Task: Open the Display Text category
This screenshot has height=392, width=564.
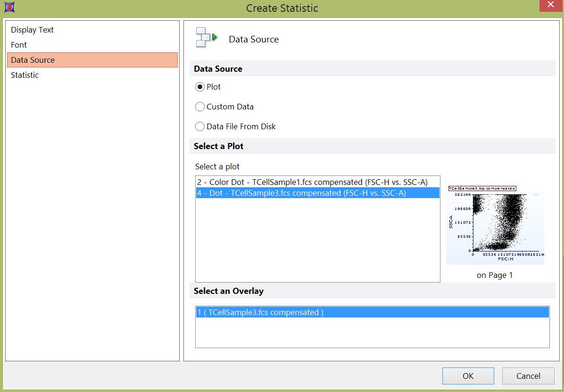Action: click(x=32, y=30)
